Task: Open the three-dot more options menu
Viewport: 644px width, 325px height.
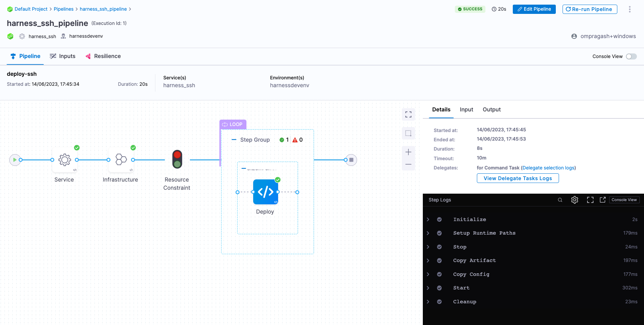Action: pos(629,9)
